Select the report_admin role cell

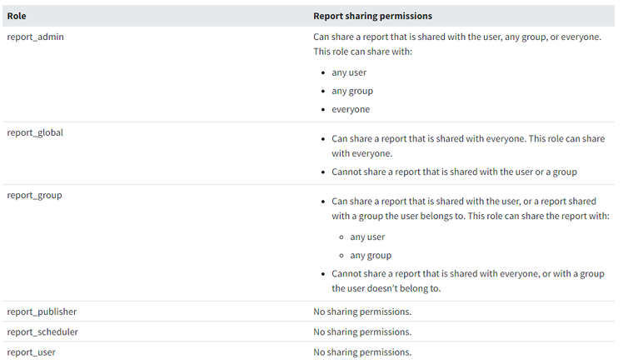point(35,37)
